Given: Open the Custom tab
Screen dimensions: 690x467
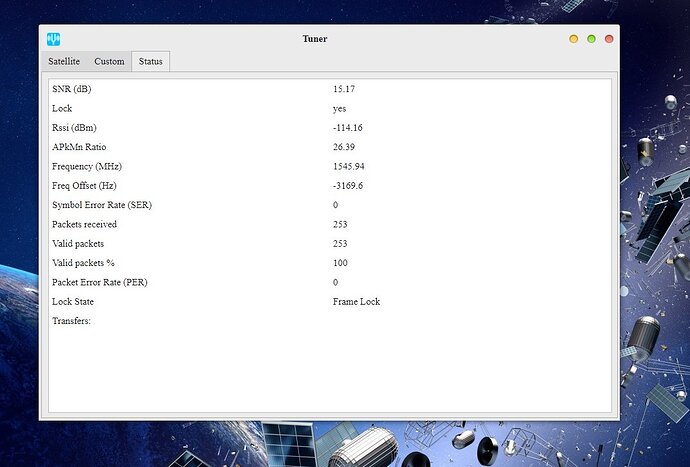Looking at the screenshot, I should 109,61.
